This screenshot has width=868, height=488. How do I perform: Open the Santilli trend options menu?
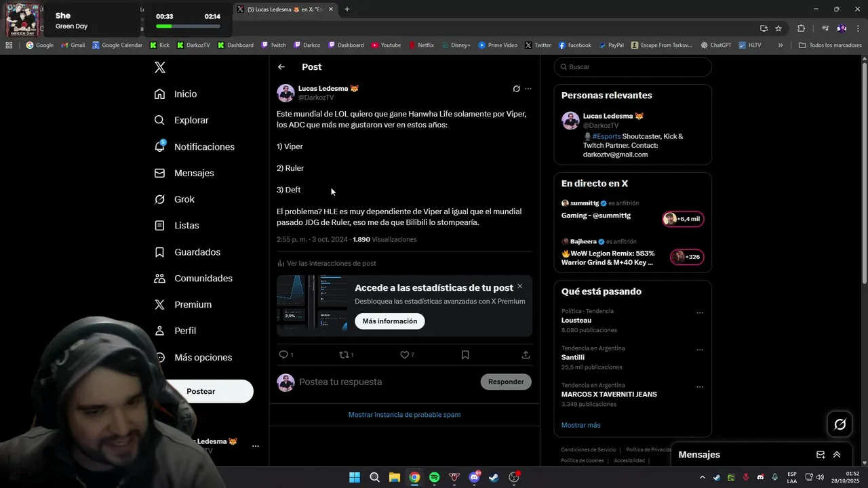[x=700, y=350]
